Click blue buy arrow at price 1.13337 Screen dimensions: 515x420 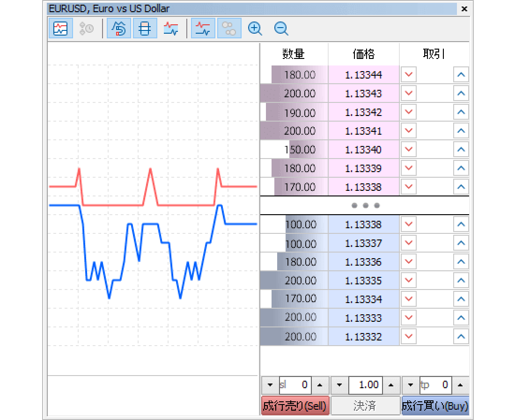461,243
